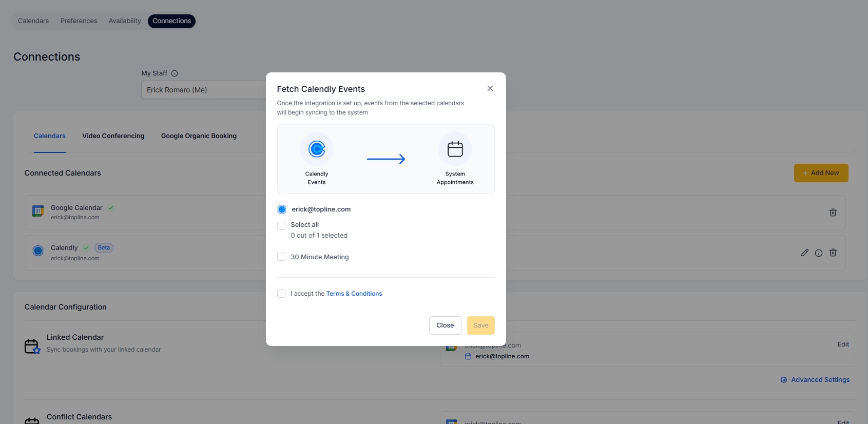This screenshot has height=424, width=868.
Task: Click the System Appointments calendar icon
Action: (455, 149)
